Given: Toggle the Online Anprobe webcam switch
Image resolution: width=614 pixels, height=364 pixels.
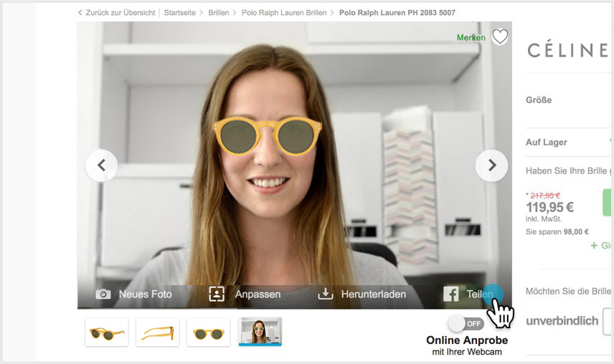Looking at the screenshot, I should pyautogui.click(x=466, y=324).
